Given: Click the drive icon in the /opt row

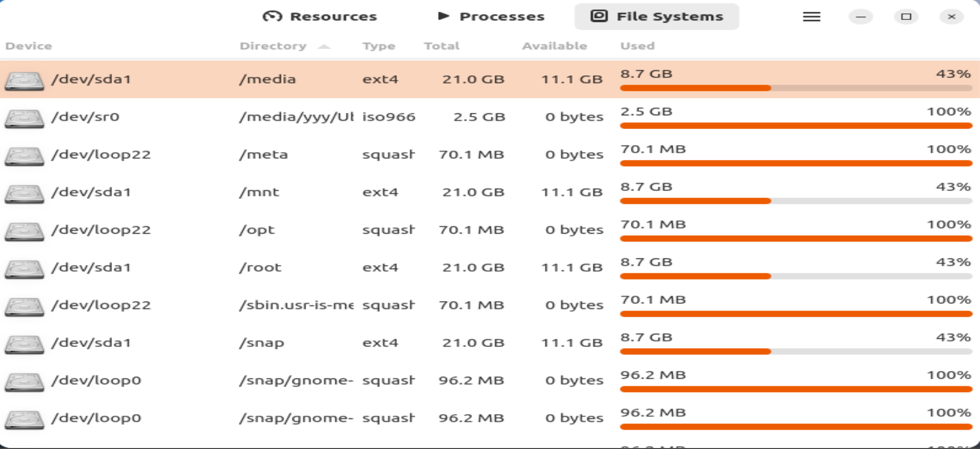Looking at the screenshot, I should [x=24, y=231].
